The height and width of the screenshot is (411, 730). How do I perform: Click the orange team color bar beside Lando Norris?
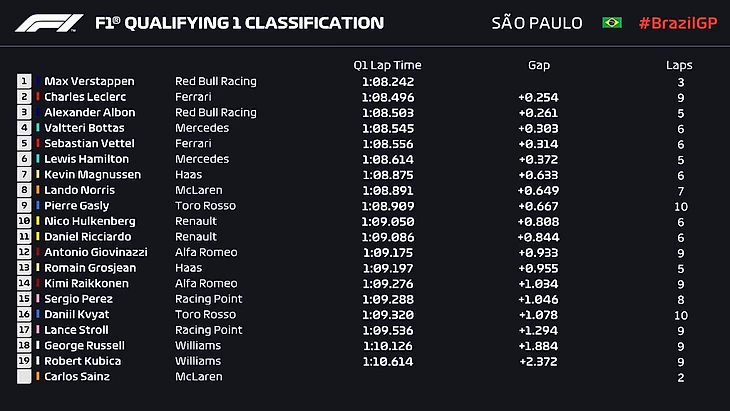point(38,190)
